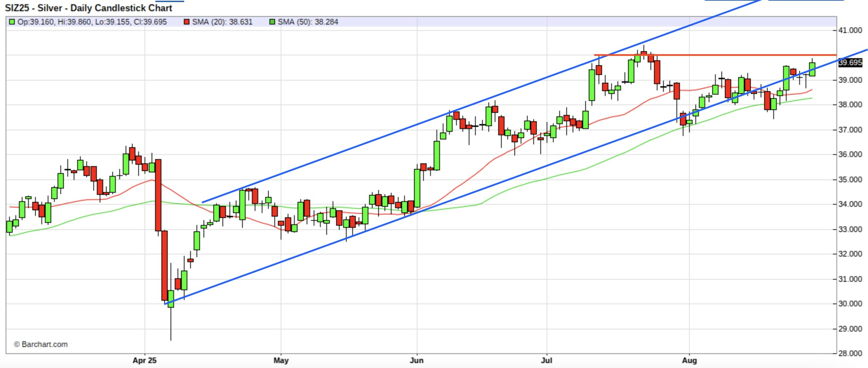The height and width of the screenshot is (368, 868).
Task: Click the 41.000 price axis label
Action: coord(850,30)
